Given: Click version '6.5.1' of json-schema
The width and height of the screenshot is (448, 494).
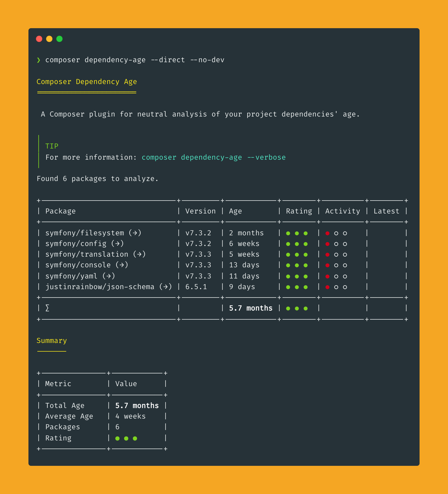Looking at the screenshot, I should point(196,287).
